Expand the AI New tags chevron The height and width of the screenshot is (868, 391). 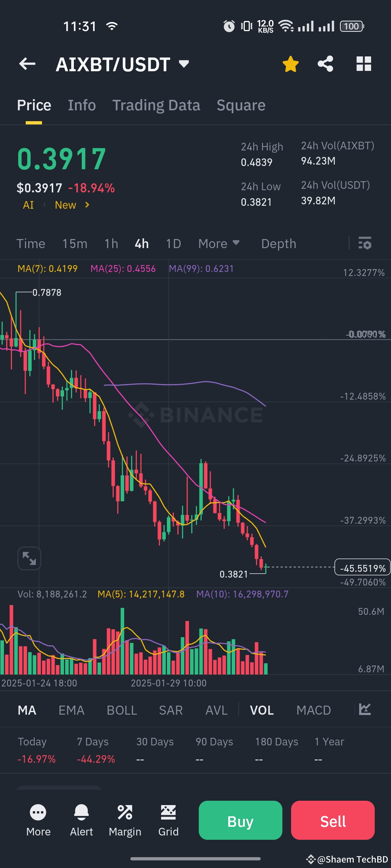point(87,205)
